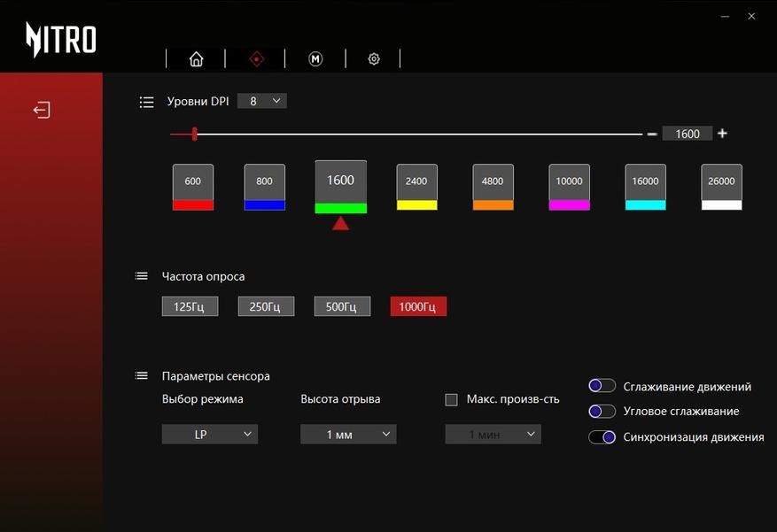The width and height of the screenshot is (777, 532).
Task: Click magenta color swatch under 10000
Action: (x=570, y=205)
